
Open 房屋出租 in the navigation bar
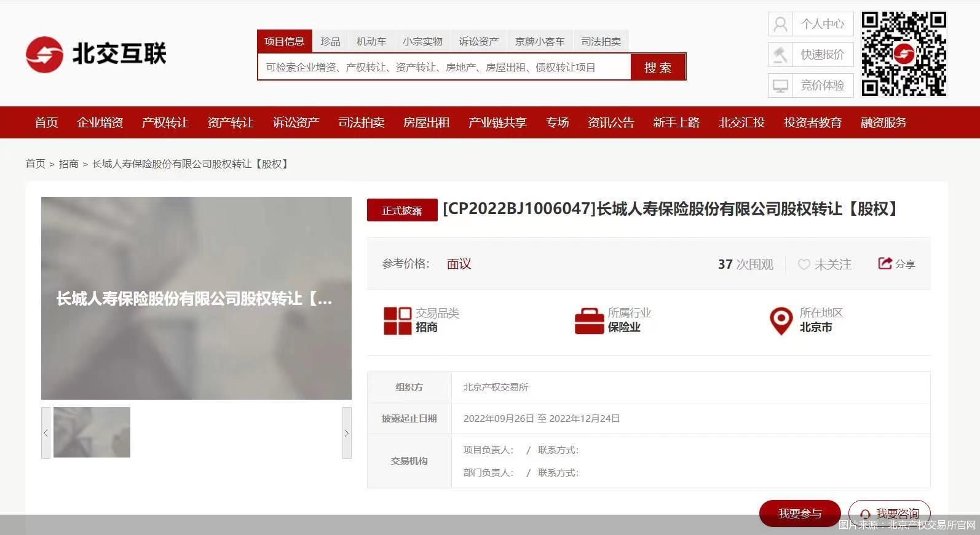(426, 122)
